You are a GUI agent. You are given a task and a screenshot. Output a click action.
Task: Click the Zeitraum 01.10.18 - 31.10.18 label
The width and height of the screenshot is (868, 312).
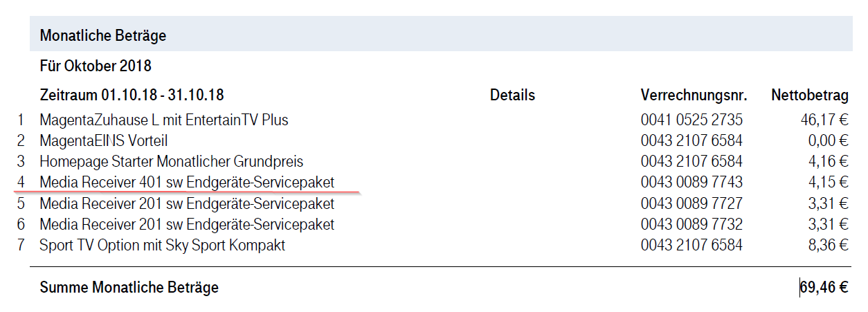pyautogui.click(x=132, y=95)
